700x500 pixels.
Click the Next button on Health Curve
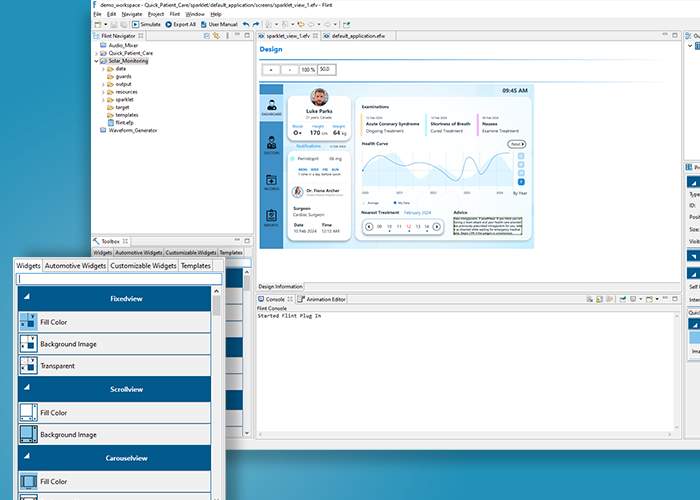(x=516, y=144)
